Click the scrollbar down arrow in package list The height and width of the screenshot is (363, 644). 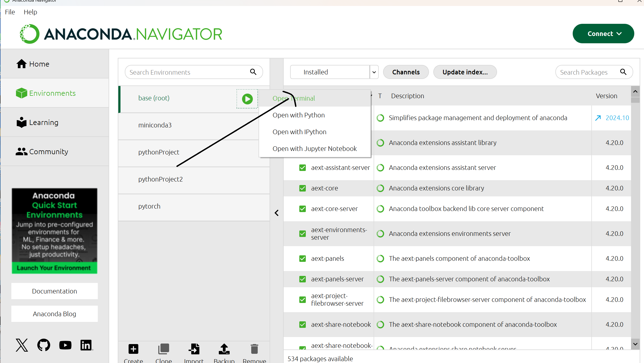[x=635, y=344]
